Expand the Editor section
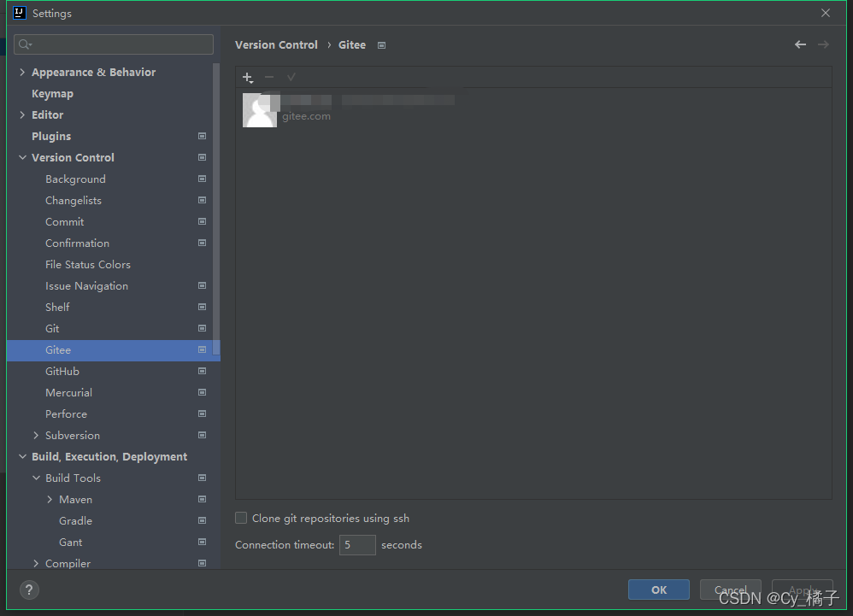 [x=22, y=114]
